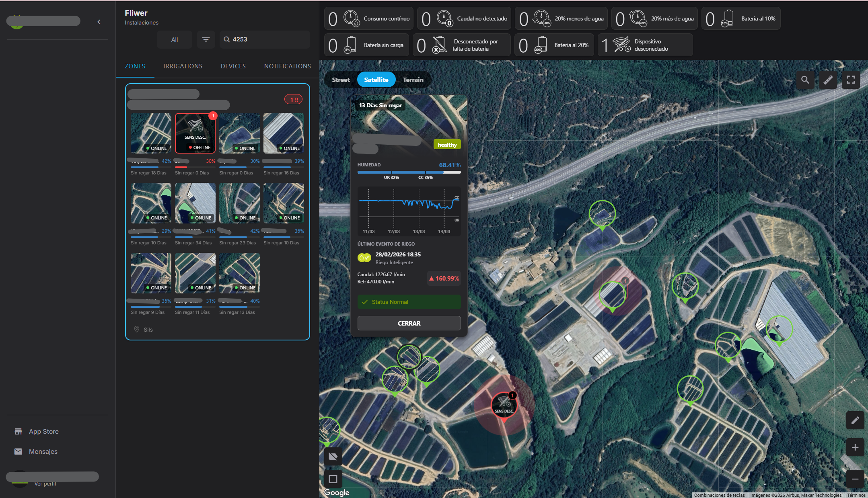This screenshot has width=868, height=498.
Task: Click the pencil edit map icon
Action: pyautogui.click(x=855, y=420)
